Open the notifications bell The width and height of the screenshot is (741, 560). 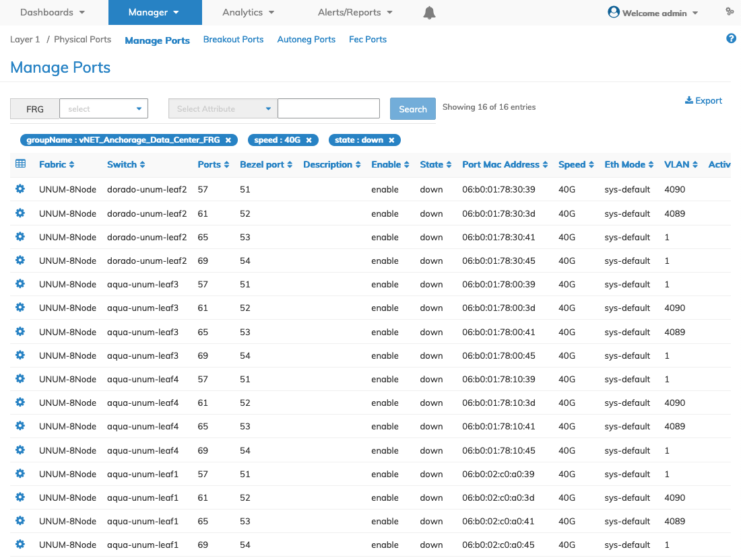(x=429, y=13)
